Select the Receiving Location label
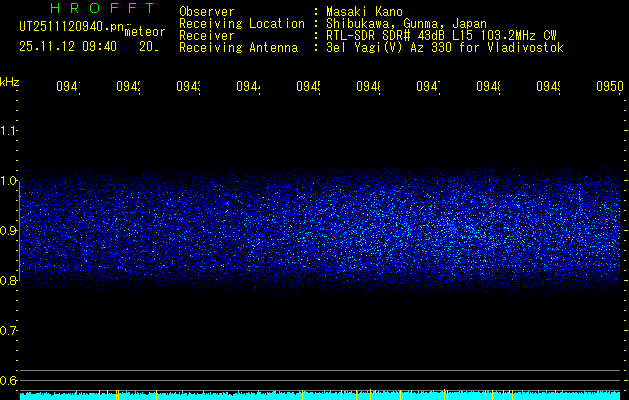 (x=242, y=23)
